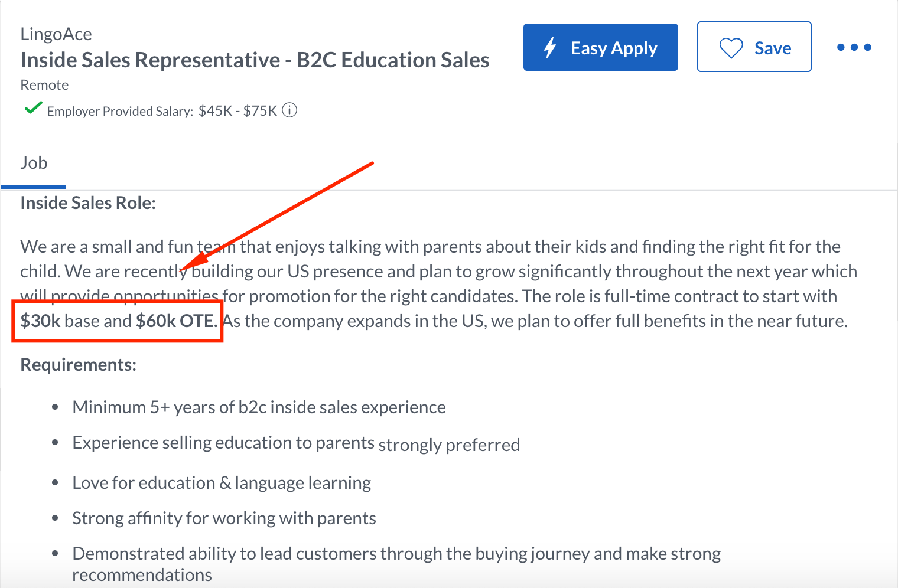
Task: Click the green checkmark beside Employer Provided Salary
Action: point(33,108)
